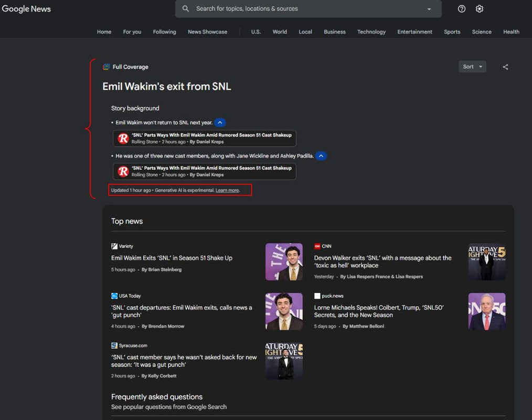The width and height of the screenshot is (532, 420).
Task: Collapse sources for 'won't return to SNL' bullet
Action: (x=220, y=122)
